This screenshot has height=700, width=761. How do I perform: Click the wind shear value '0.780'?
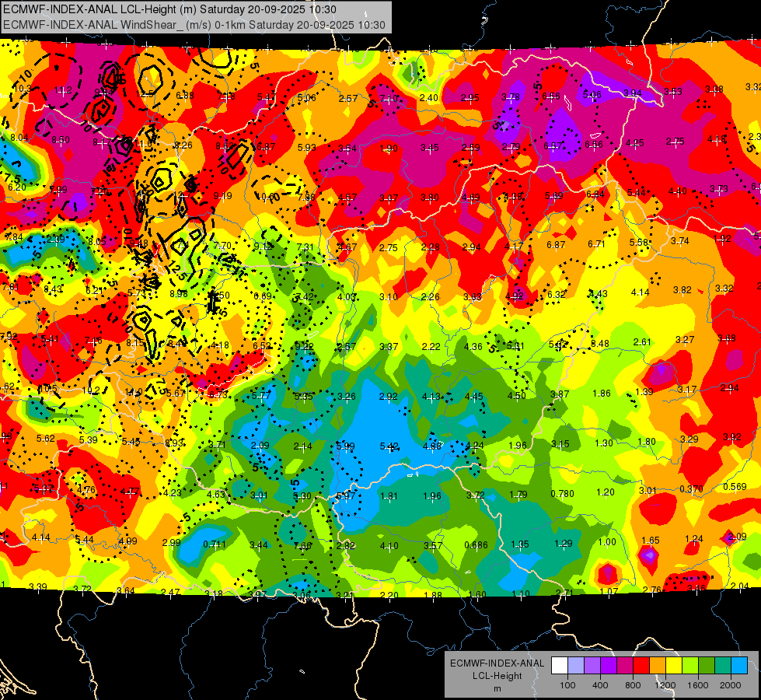click(x=562, y=494)
